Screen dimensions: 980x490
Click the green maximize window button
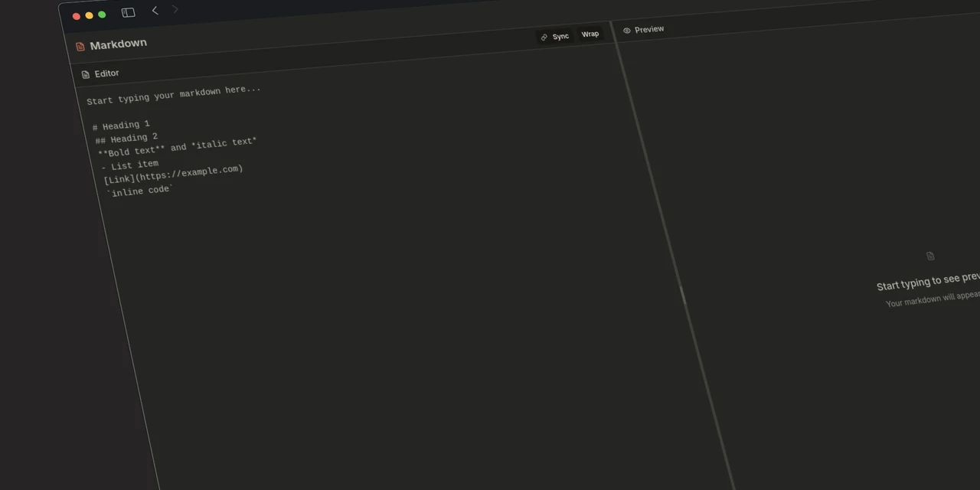coord(102,15)
